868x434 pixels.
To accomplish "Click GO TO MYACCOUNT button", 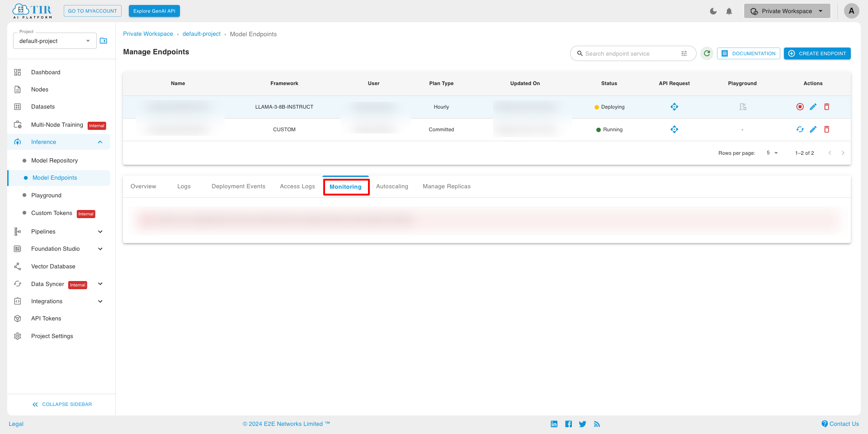I will tap(93, 11).
